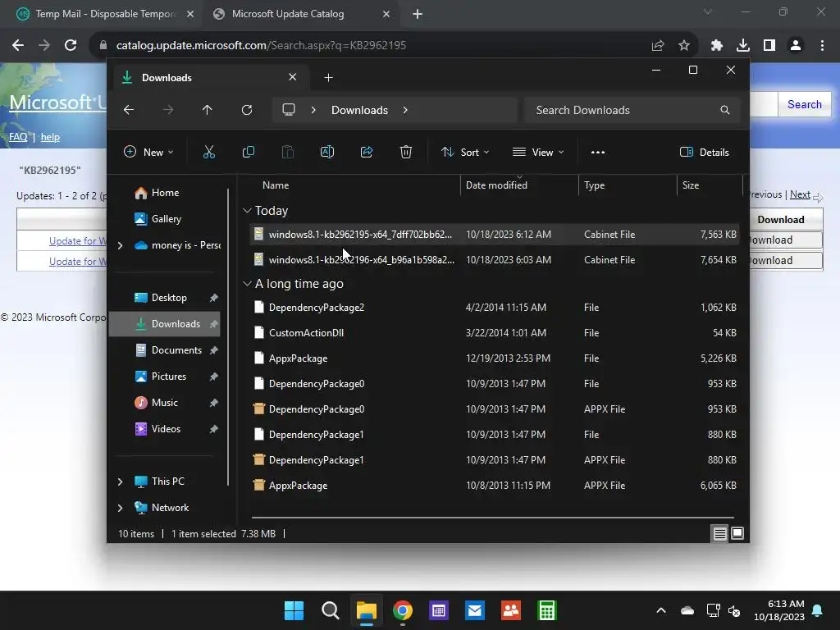Screen dimensions: 840x630
Task: Click the Share icon in Explorer toolbar
Action: click(367, 152)
